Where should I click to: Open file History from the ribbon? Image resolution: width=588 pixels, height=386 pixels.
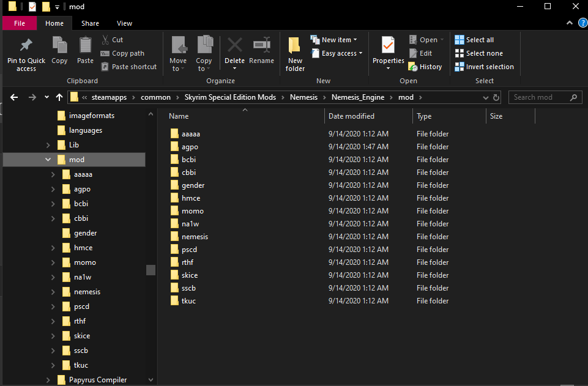pyautogui.click(x=425, y=67)
